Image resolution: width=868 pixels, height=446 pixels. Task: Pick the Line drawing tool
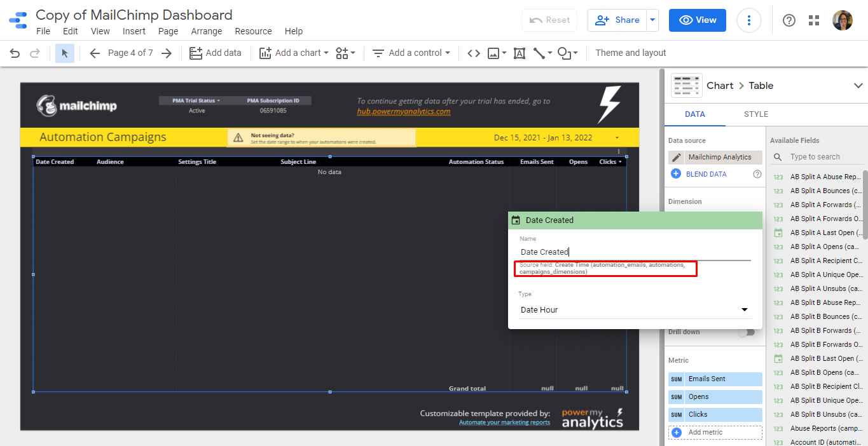tap(539, 53)
